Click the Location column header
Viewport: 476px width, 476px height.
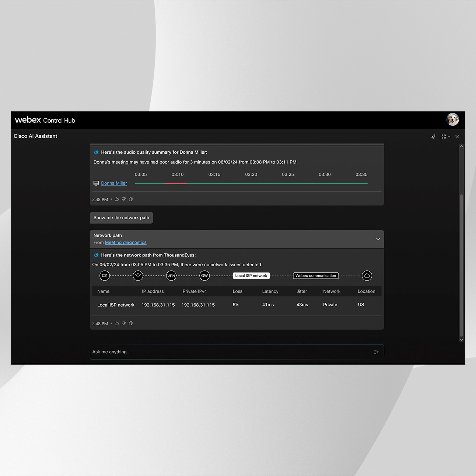[x=367, y=291]
